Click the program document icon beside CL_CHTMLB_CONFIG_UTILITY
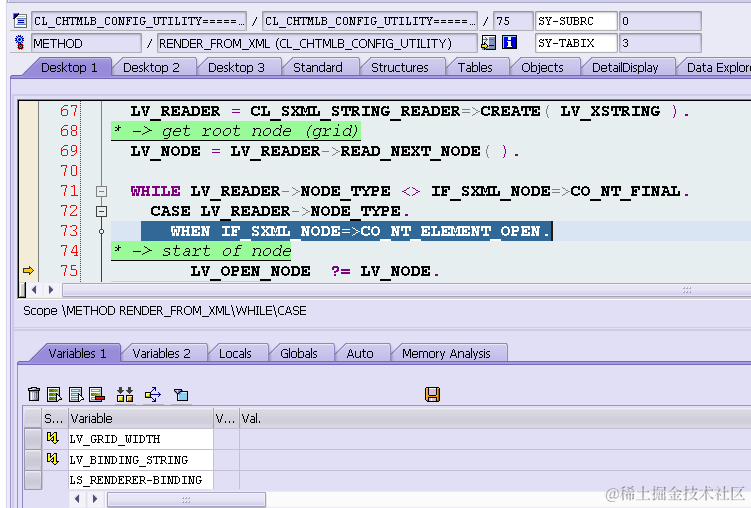751x508 pixels. pyautogui.click(x=20, y=21)
